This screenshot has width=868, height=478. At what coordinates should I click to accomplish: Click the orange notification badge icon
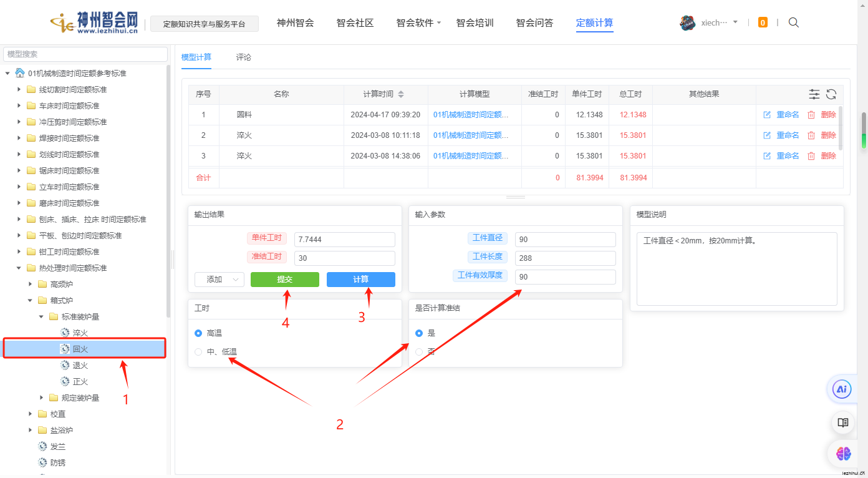pyautogui.click(x=763, y=22)
